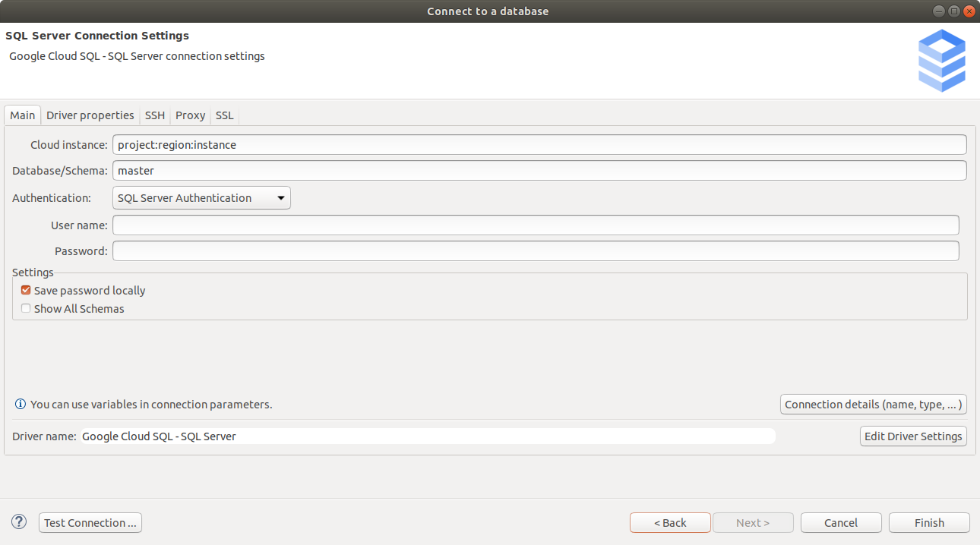Click the Cloud instance input field
Image resolution: width=980 pixels, height=545 pixels.
point(539,144)
